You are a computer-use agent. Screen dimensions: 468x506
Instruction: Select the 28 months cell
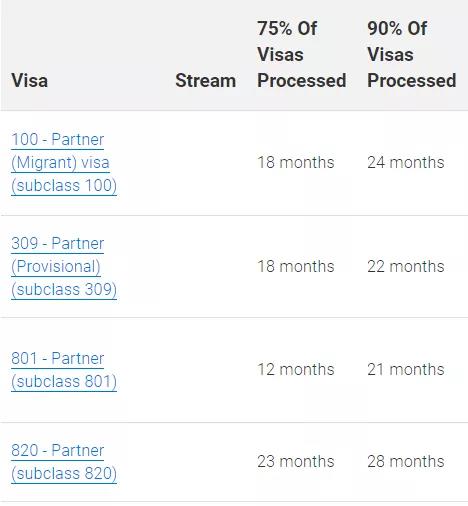coord(406,462)
